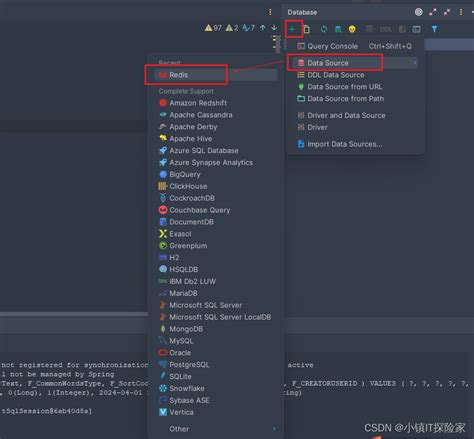Click the Apache Hive bee icon
This screenshot has height=439, width=474.
tap(163, 138)
